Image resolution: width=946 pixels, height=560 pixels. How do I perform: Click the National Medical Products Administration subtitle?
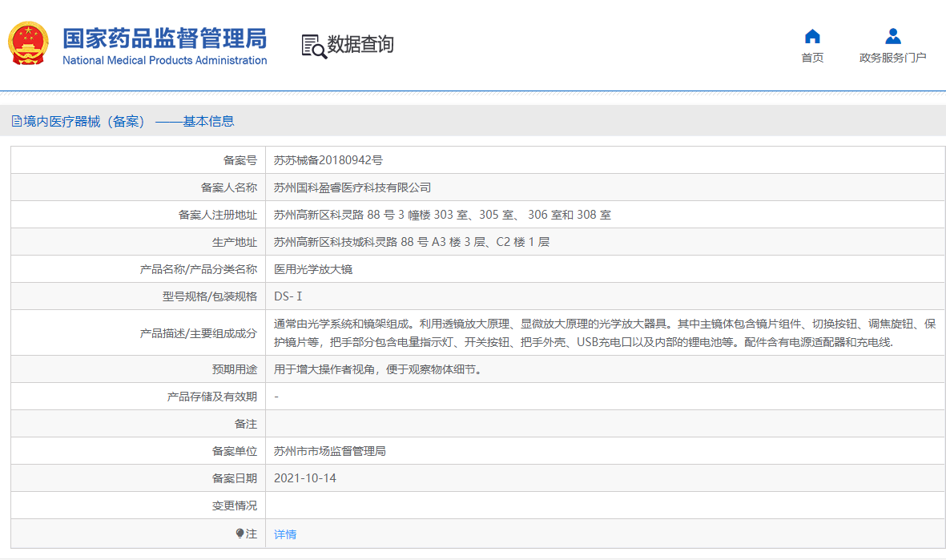pyautogui.click(x=164, y=61)
